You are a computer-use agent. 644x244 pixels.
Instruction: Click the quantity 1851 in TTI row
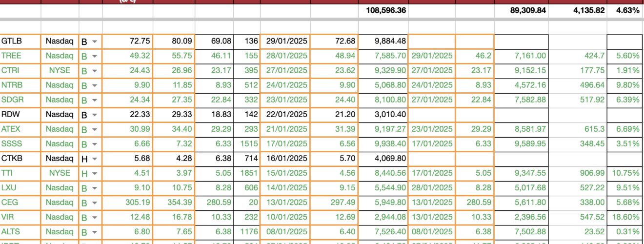(x=247, y=173)
